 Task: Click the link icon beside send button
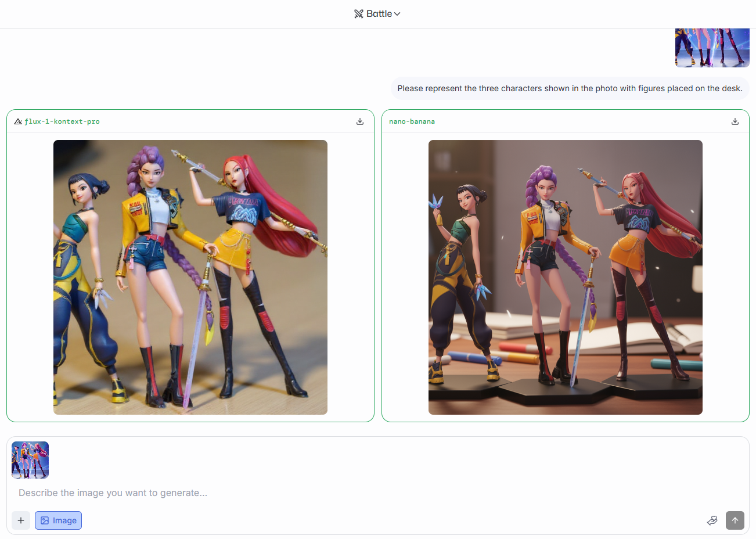pyautogui.click(x=712, y=520)
